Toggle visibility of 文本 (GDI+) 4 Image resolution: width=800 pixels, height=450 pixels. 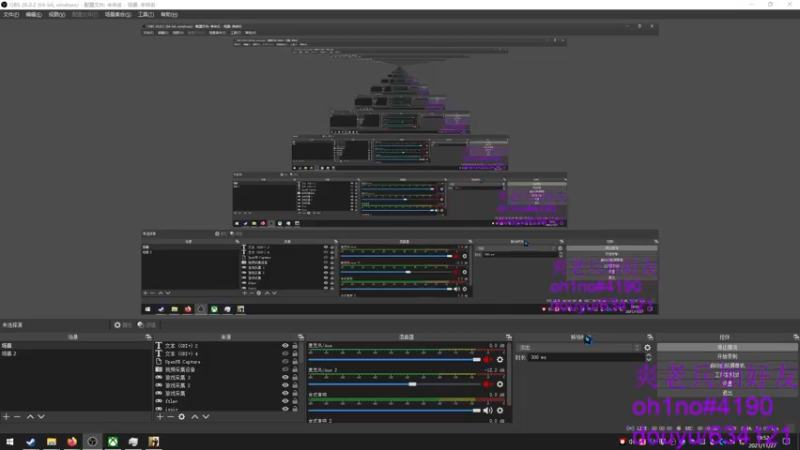pyautogui.click(x=285, y=354)
